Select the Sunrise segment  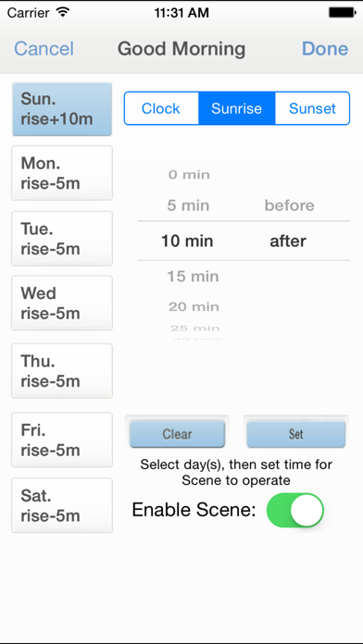pos(237,108)
